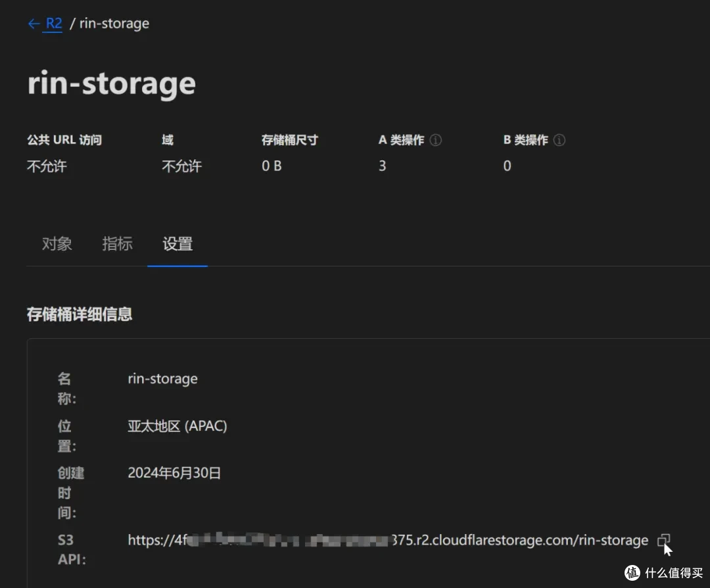710x588 pixels.
Task: Click the rin-storage breadcrumb text
Action: 114,24
